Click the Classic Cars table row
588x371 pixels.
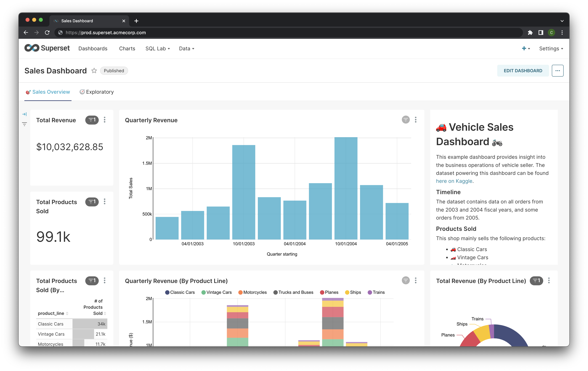click(x=72, y=324)
